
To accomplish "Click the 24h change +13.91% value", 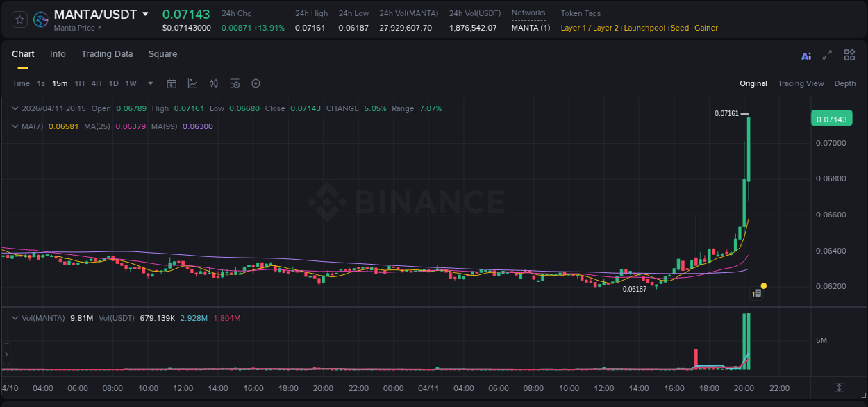I will (x=268, y=28).
